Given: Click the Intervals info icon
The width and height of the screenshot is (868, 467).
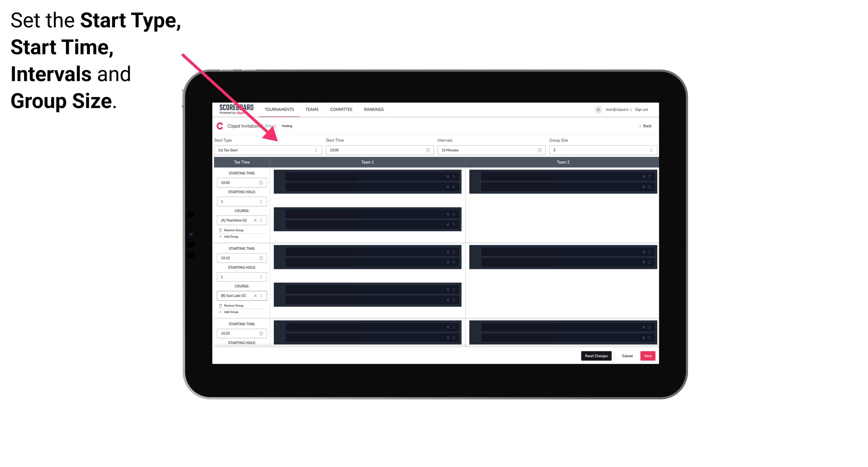Looking at the screenshot, I should click(538, 149).
